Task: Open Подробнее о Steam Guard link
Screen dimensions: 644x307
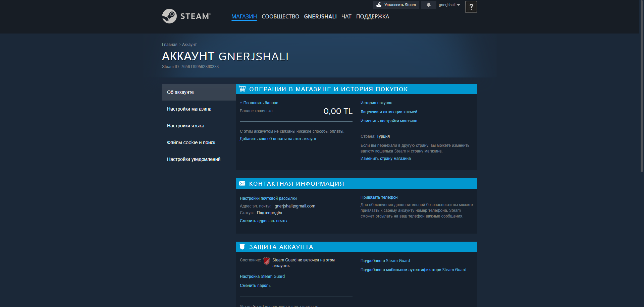Action: coord(385,261)
